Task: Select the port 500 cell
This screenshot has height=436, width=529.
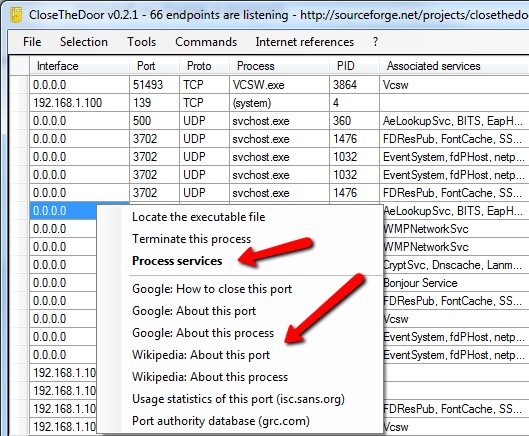Action: pos(155,121)
